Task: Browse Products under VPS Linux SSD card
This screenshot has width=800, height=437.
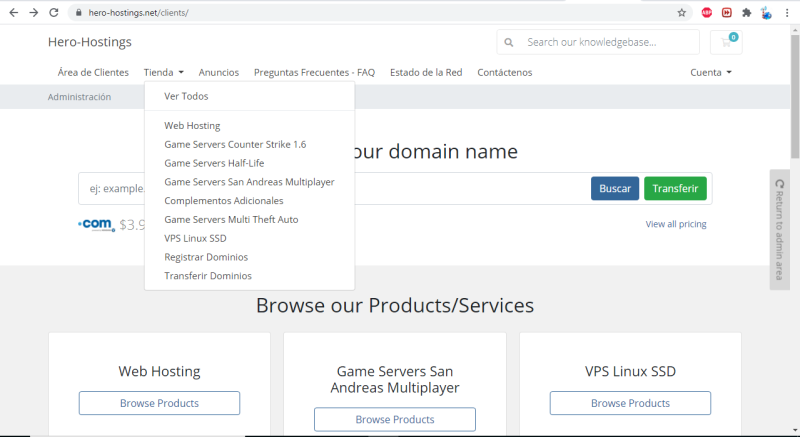Action: pyautogui.click(x=630, y=403)
